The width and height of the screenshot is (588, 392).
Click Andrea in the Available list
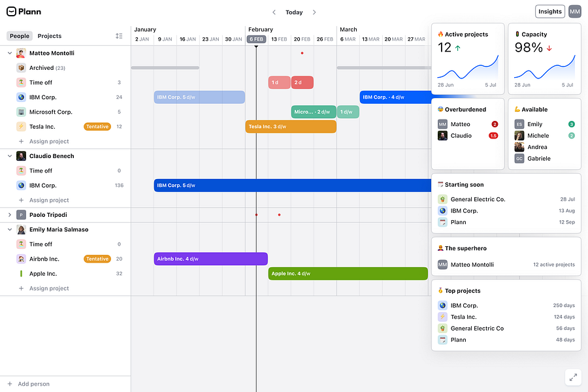pos(544,147)
